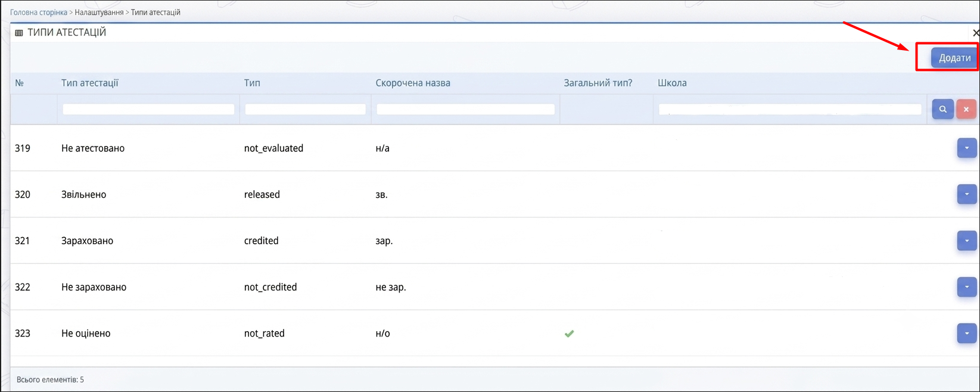Viewport: 980px width, 392px height.
Task: Click the зв. short name cell
Action: (x=381, y=195)
